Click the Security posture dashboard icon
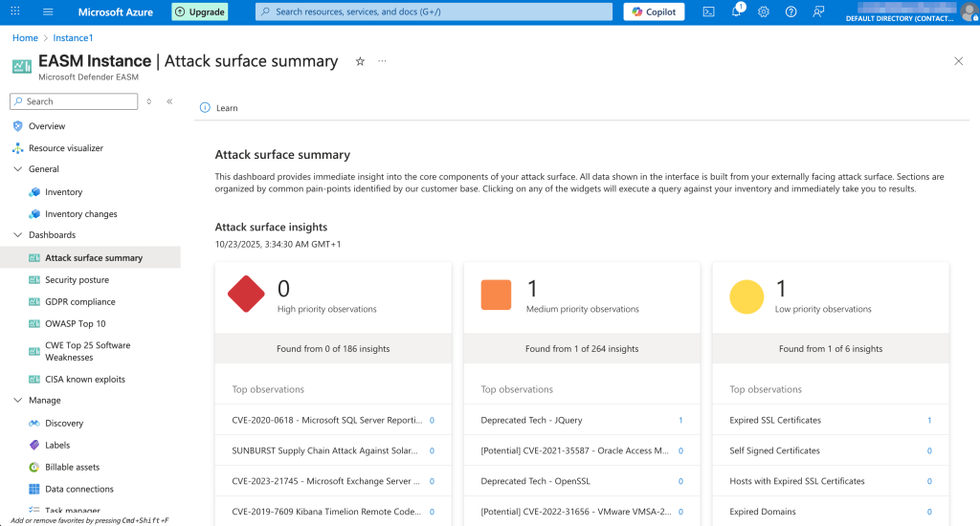Screen dimensions: 980x526 coord(34,280)
